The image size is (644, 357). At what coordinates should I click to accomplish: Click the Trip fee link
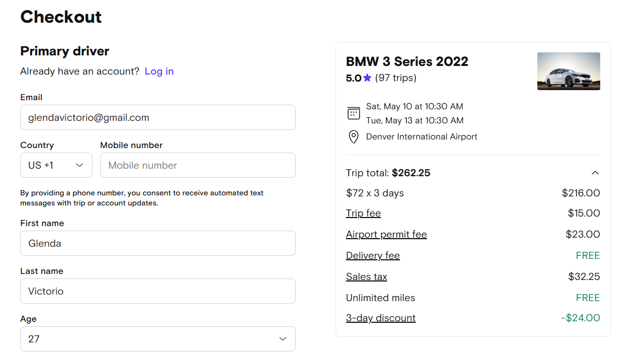[363, 213]
